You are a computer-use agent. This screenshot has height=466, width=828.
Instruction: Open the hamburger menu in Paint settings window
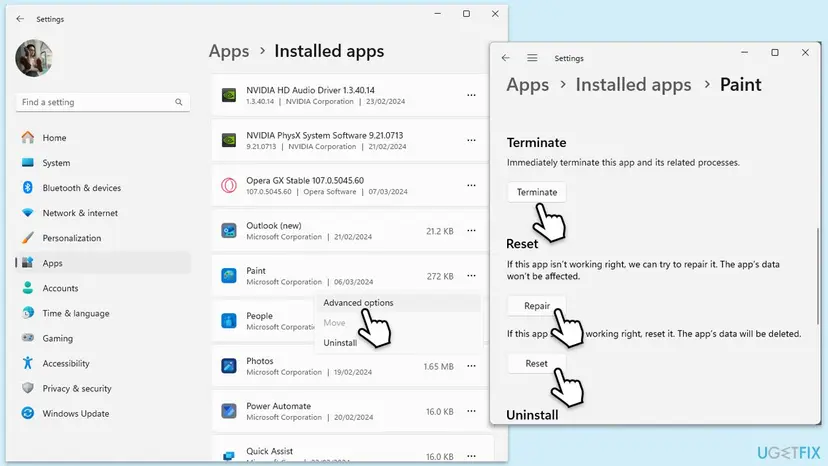coord(532,58)
